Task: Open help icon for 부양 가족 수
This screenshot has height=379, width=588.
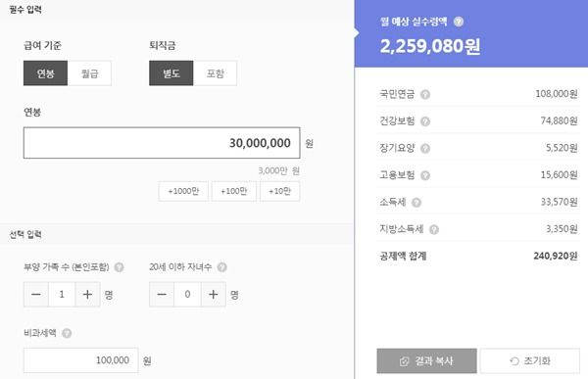Action: 119,267
